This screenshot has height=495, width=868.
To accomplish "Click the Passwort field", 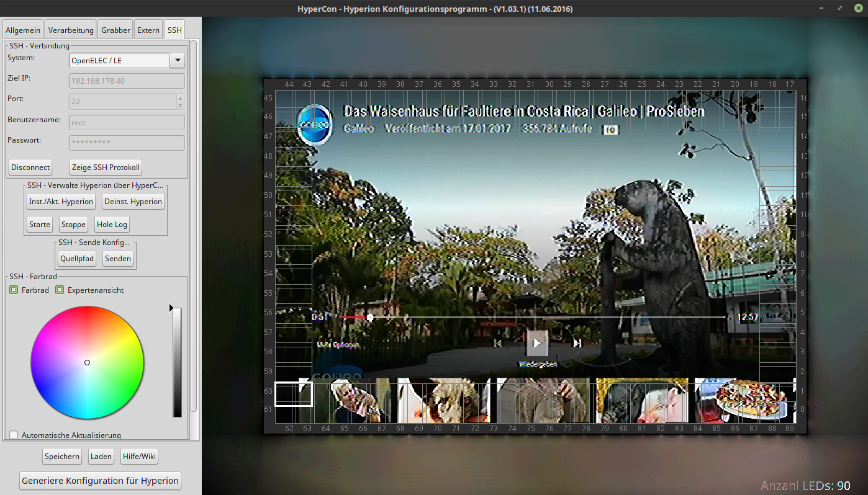I will coord(127,143).
